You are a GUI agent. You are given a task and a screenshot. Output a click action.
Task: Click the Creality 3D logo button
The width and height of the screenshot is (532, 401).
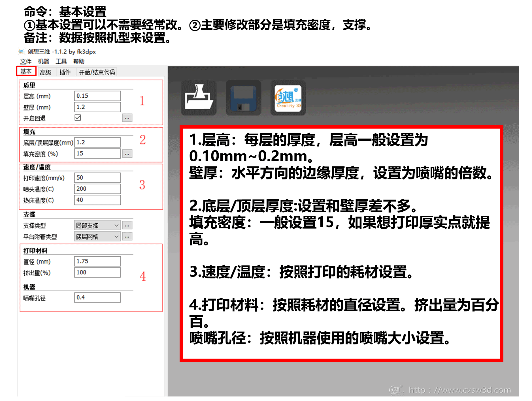click(x=288, y=98)
